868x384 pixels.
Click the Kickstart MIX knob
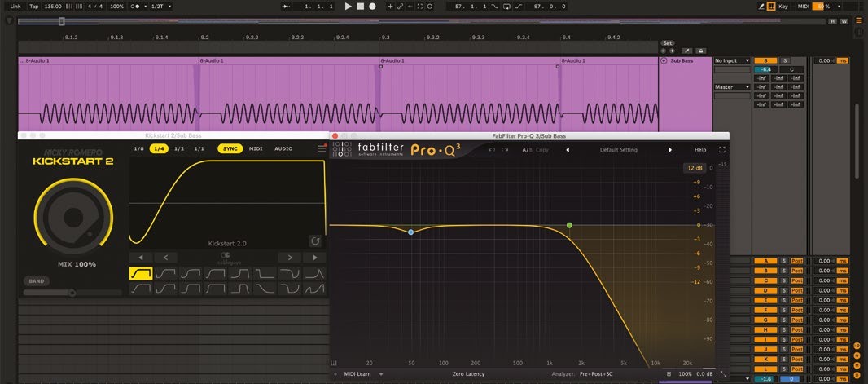73,217
